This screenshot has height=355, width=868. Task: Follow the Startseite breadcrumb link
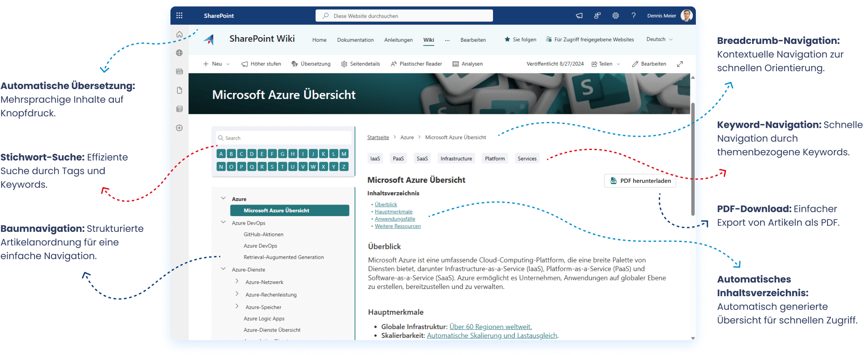(x=378, y=137)
